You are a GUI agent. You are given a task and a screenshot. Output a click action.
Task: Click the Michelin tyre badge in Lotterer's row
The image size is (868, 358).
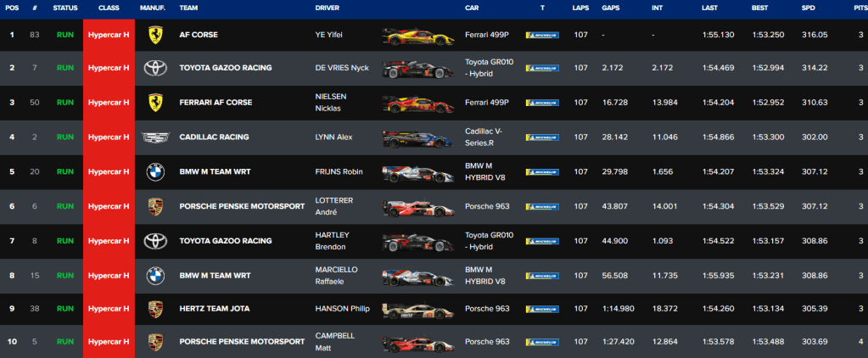click(x=542, y=206)
